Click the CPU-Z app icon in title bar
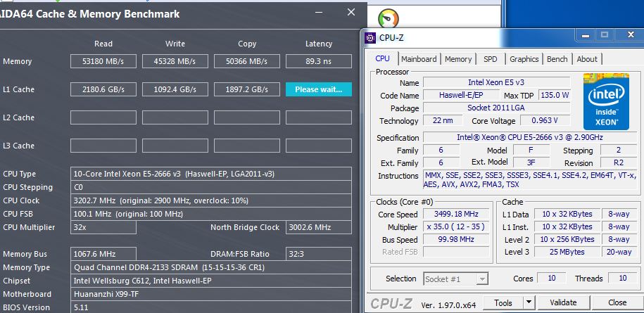This screenshot has width=644, height=313. point(370,38)
